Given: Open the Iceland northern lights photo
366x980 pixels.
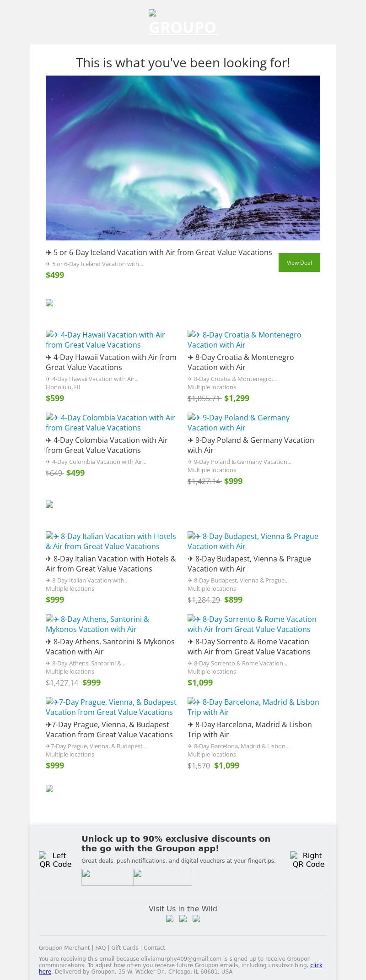Looking at the screenshot, I should (x=183, y=158).
